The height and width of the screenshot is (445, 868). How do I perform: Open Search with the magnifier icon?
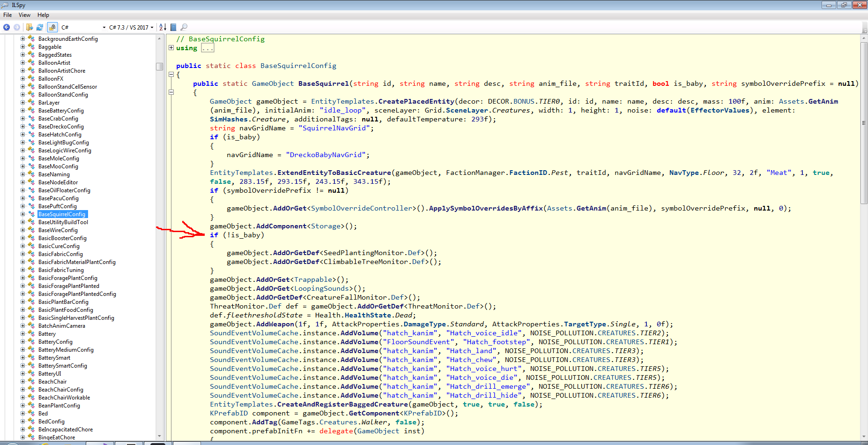(184, 27)
